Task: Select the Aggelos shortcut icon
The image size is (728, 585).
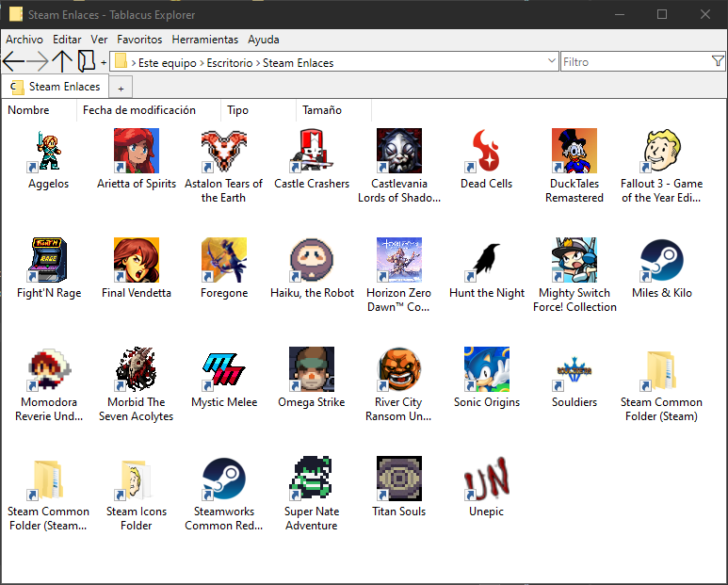Action: [x=49, y=151]
